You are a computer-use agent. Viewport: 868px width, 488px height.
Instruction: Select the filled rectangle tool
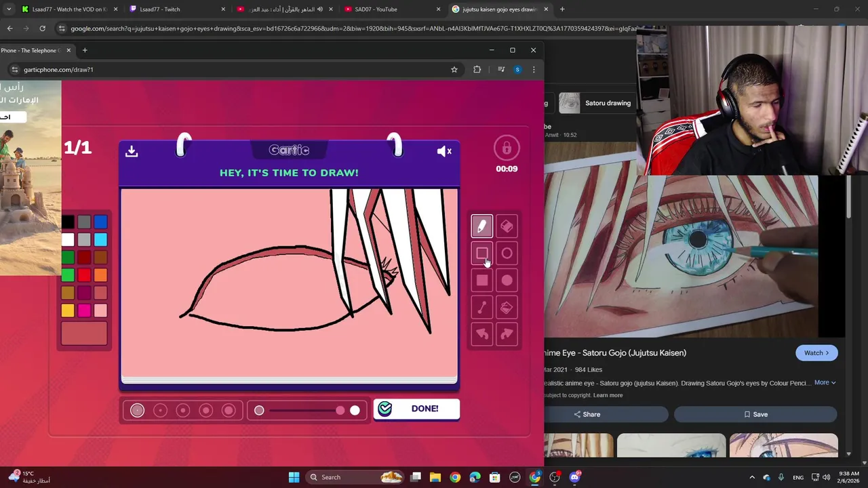pyautogui.click(x=482, y=280)
